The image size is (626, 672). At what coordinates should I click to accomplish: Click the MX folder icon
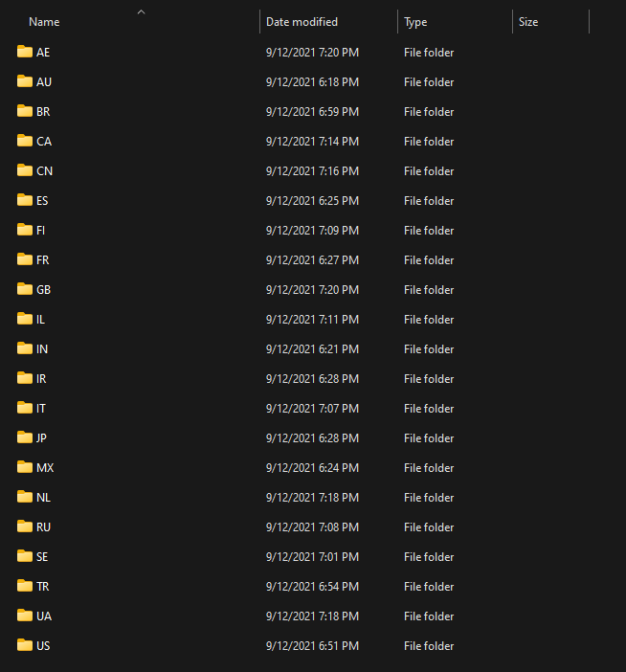point(25,467)
